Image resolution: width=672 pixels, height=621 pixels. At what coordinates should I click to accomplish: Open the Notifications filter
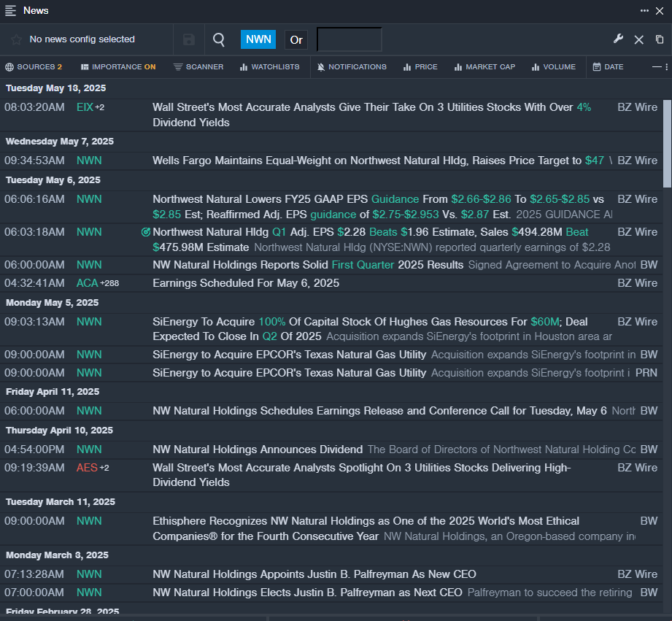(352, 67)
